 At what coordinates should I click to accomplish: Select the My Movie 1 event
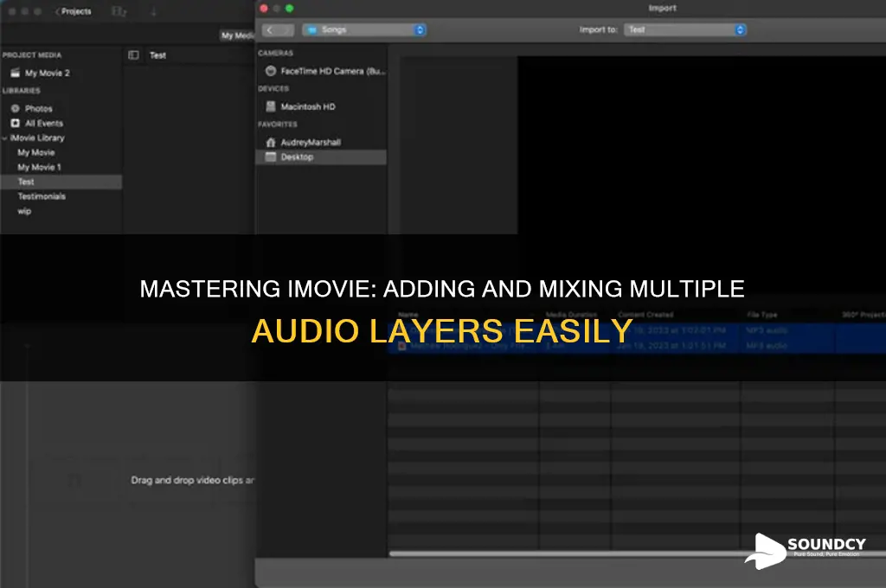(39, 167)
